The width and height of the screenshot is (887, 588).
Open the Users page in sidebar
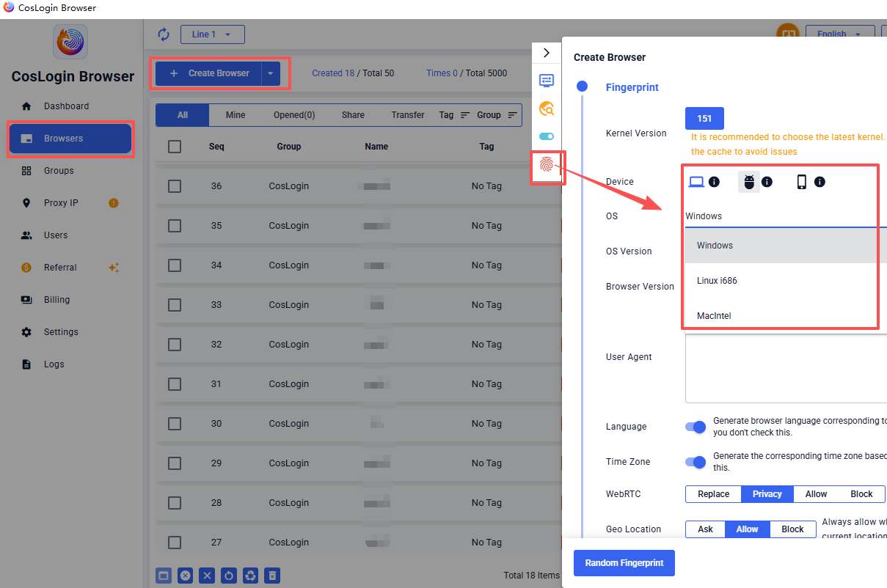(x=70, y=235)
